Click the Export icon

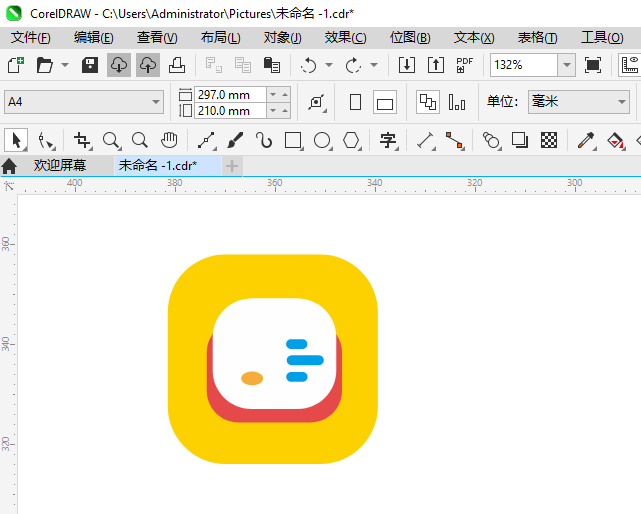point(436,65)
